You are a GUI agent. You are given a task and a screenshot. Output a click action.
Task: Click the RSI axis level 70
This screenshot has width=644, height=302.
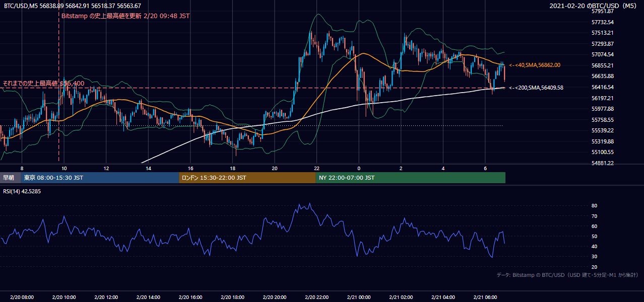(594, 216)
